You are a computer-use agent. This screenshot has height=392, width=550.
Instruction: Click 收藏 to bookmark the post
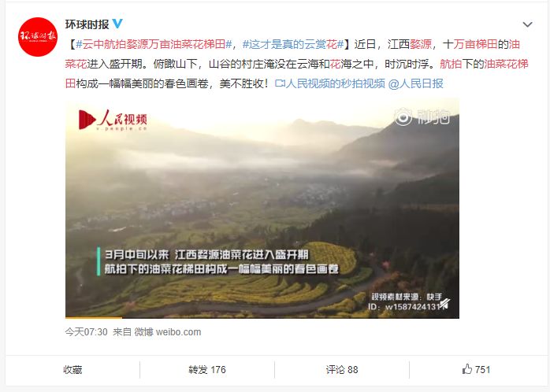click(x=72, y=370)
